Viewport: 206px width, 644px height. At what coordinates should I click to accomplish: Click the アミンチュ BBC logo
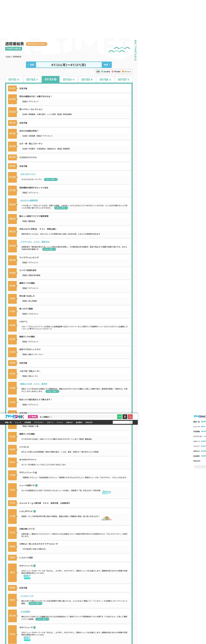coord(15,416)
